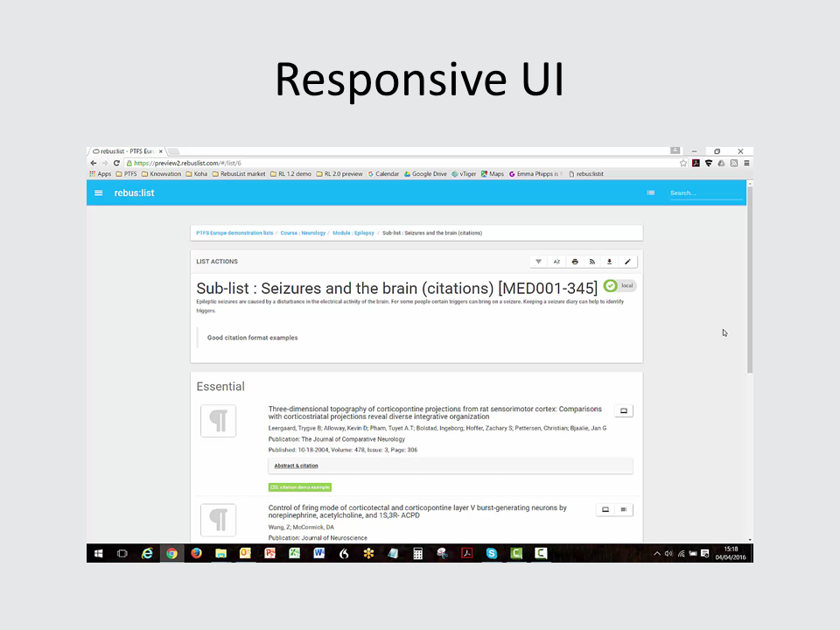Click the Windows Start button in taskbar
840x630 pixels.
click(98, 553)
